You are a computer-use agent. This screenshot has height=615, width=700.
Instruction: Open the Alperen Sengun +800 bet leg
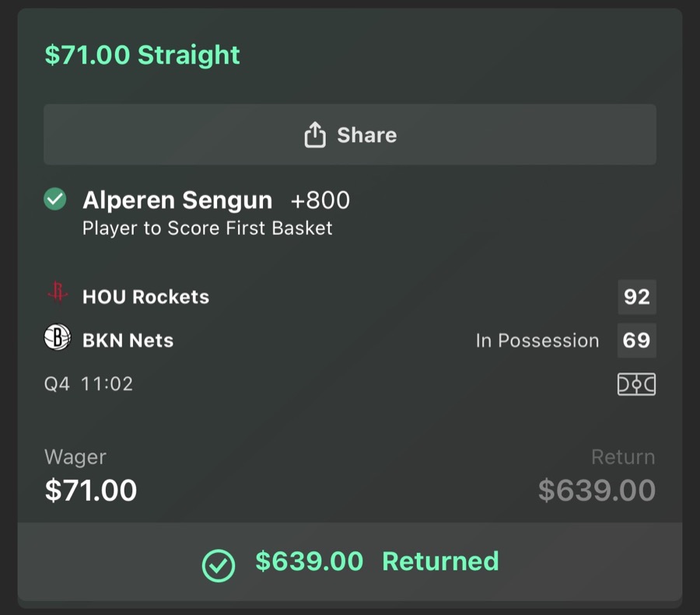click(x=216, y=200)
